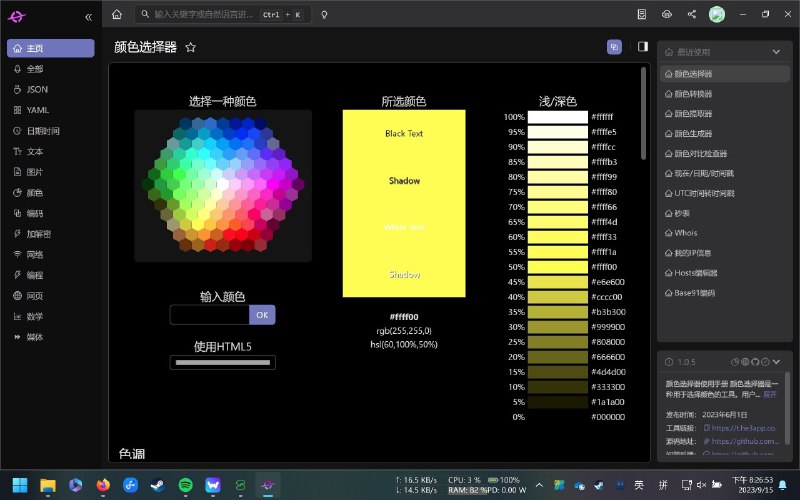Collapse the left sidebar with the double-chevron
The image size is (800, 500).
88,17
